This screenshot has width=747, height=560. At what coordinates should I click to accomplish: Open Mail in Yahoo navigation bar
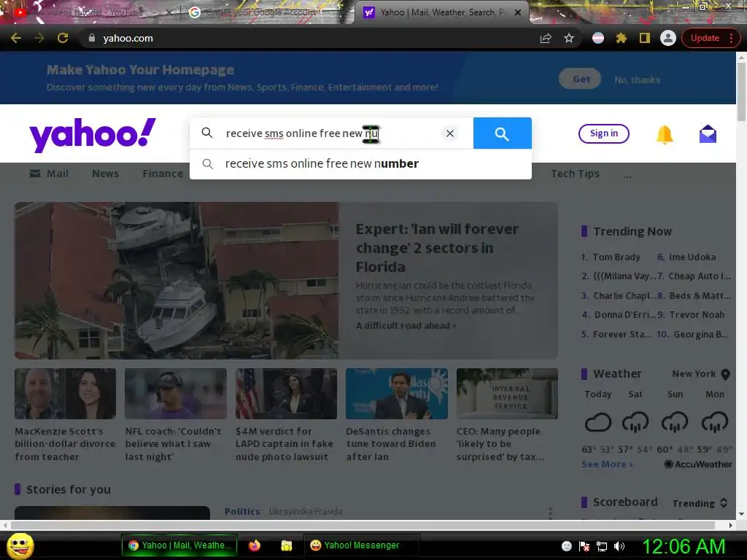(x=49, y=174)
